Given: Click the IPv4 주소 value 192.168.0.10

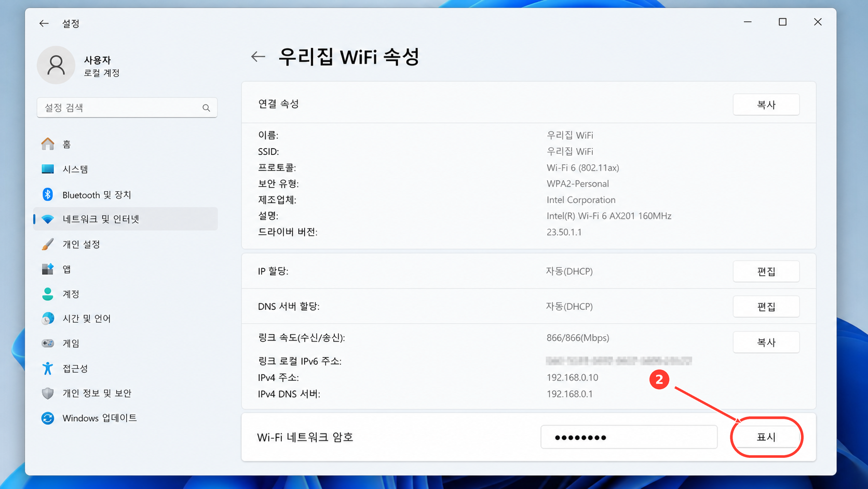Looking at the screenshot, I should 572,378.
